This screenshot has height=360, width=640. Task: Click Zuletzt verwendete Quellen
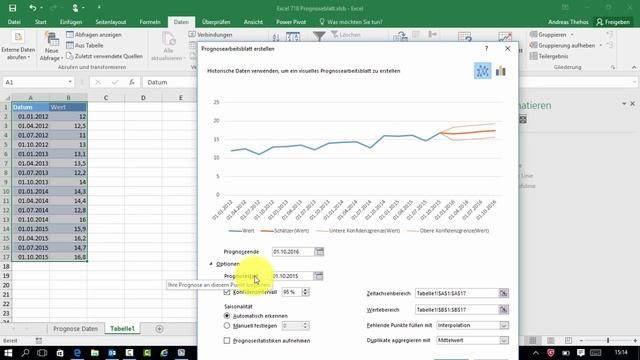[104, 56]
